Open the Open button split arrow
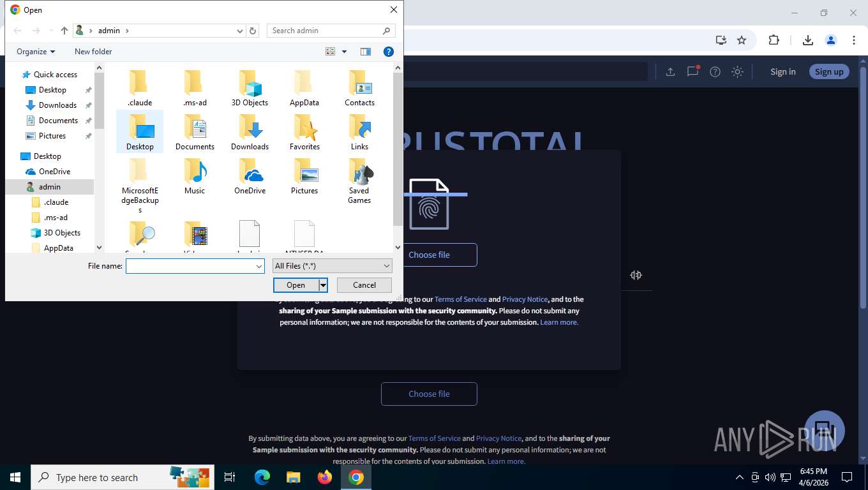This screenshot has width=868, height=490. pos(323,285)
